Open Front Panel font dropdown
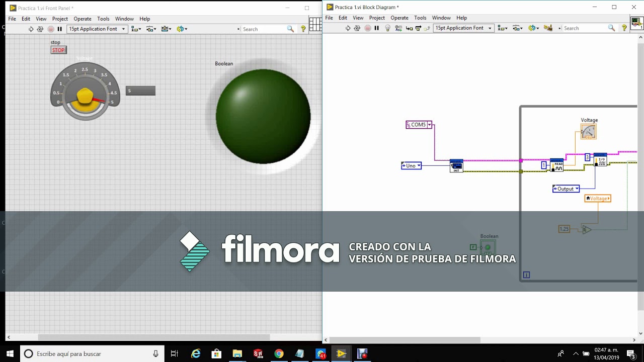The width and height of the screenshot is (644, 362). pyautogui.click(x=97, y=29)
